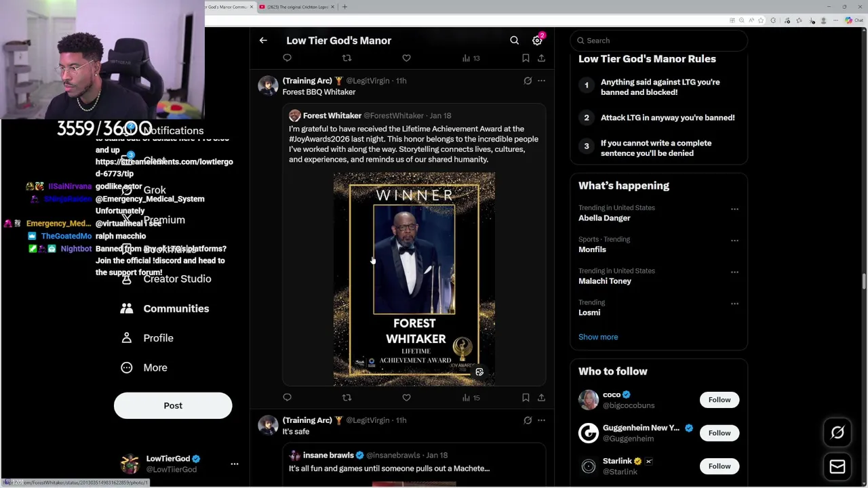The width and height of the screenshot is (868, 488).
Task: Follow the Starlink account
Action: [719, 466]
